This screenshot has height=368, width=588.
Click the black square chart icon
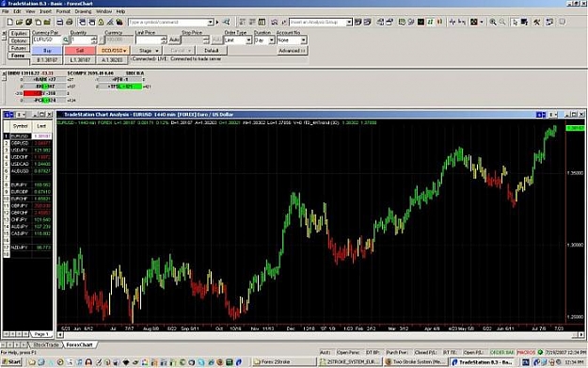click(421, 23)
